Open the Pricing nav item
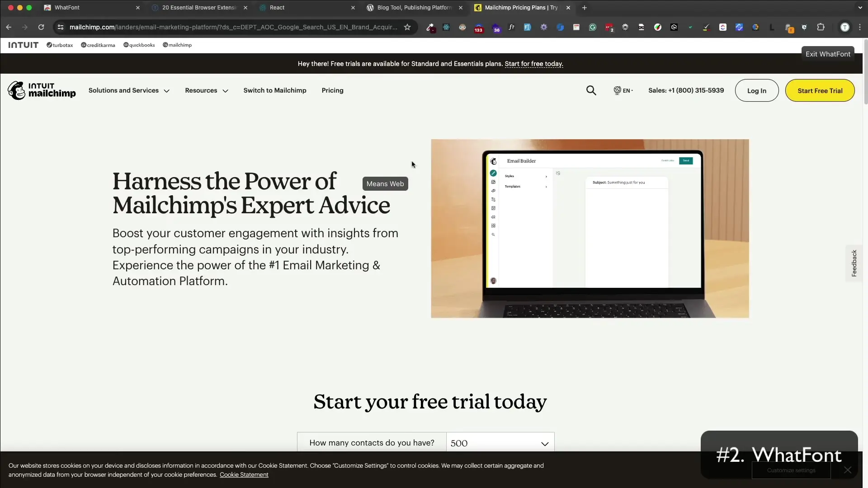 click(x=332, y=90)
